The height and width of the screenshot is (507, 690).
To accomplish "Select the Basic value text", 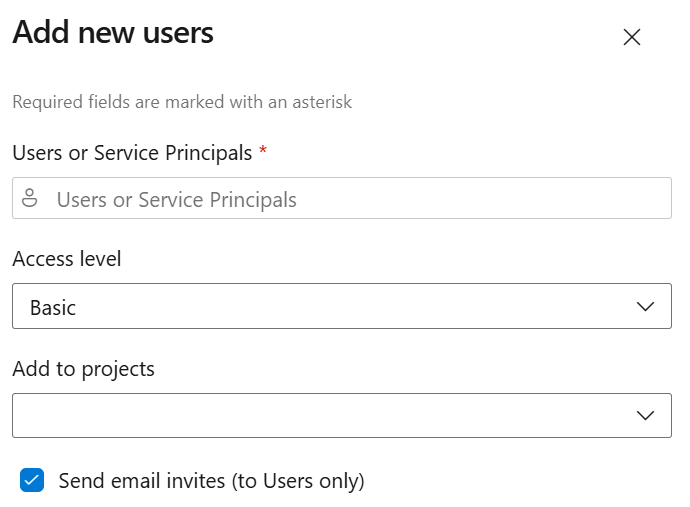I will tap(53, 307).
